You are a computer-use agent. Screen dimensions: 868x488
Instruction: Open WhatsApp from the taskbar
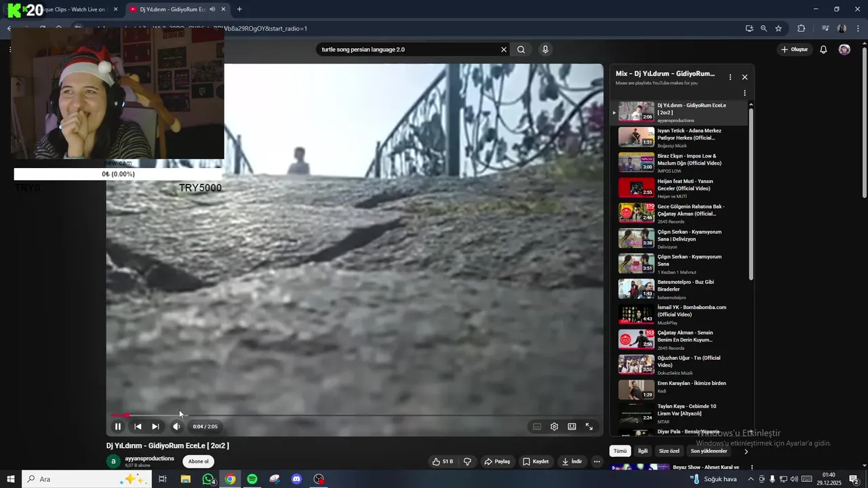tap(208, 479)
